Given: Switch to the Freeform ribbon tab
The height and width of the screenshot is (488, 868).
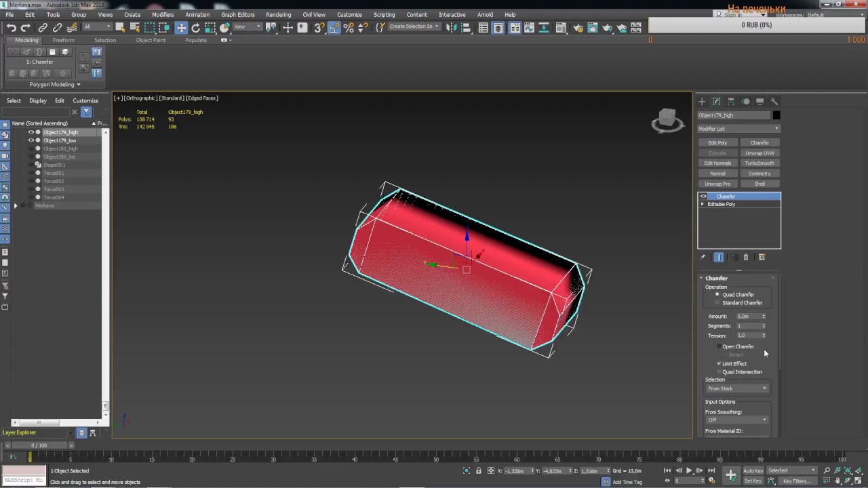Looking at the screenshot, I should tap(63, 40).
